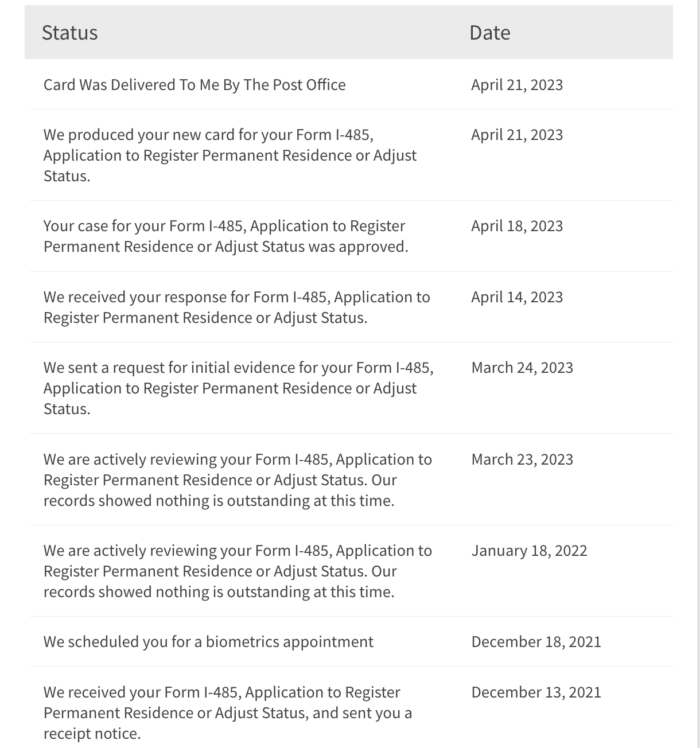Image resolution: width=700 pixels, height=748 pixels.
Task: Click the Status column header
Action: click(x=70, y=33)
